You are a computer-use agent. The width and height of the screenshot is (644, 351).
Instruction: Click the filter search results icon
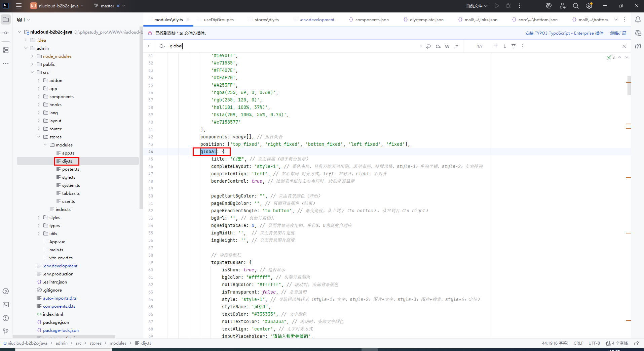[x=514, y=46]
